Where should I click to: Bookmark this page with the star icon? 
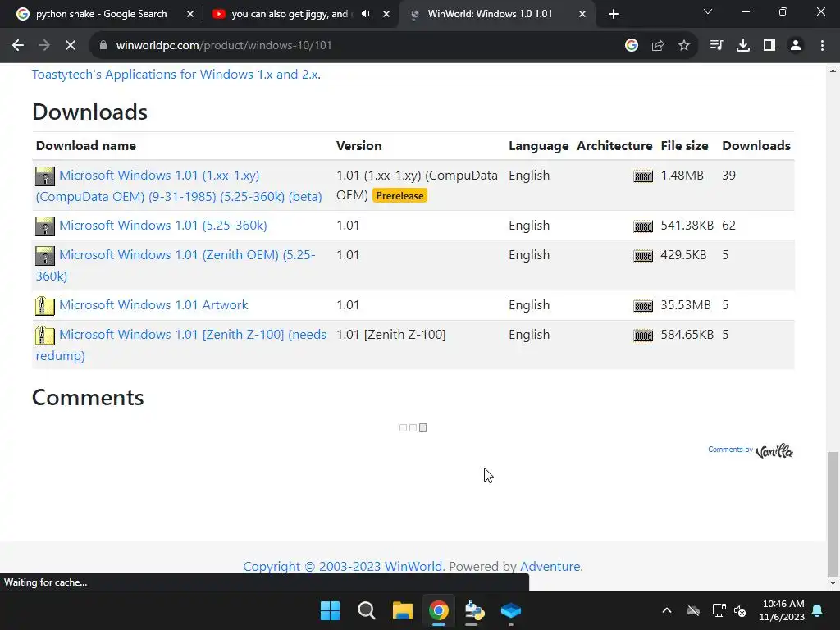pyautogui.click(x=684, y=46)
